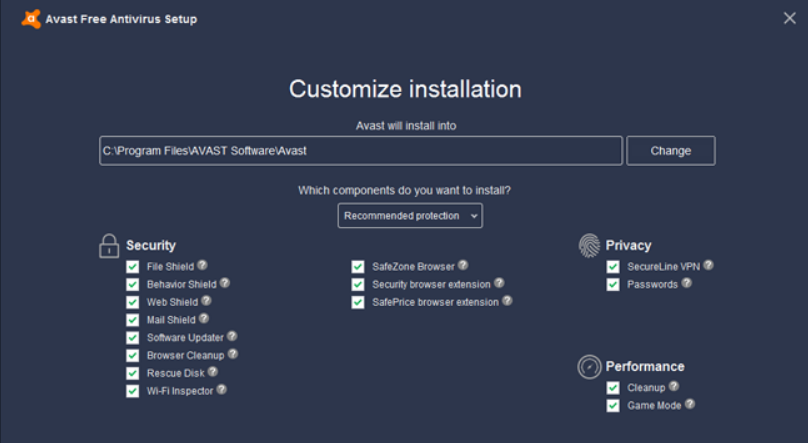Click the Software Updater help icon
808x443 pixels.
pos(232,336)
